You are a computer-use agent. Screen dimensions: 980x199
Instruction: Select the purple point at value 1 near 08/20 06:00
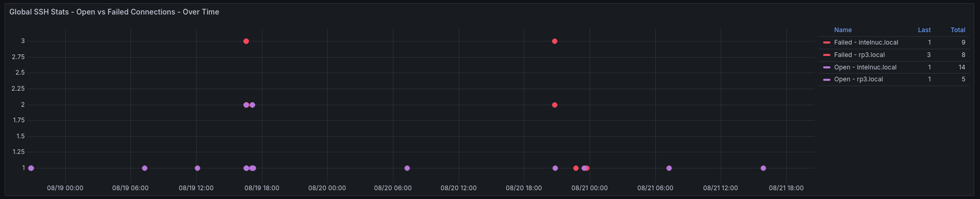coord(407,168)
